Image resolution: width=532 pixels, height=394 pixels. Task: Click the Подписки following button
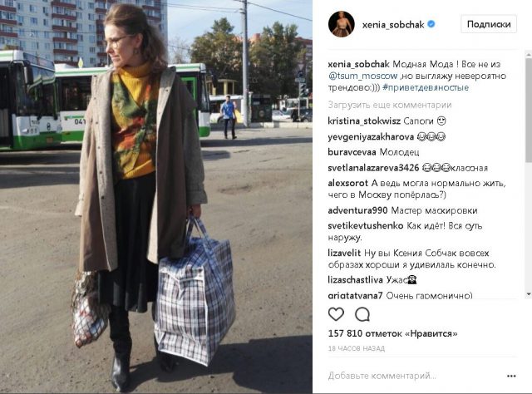coord(489,24)
